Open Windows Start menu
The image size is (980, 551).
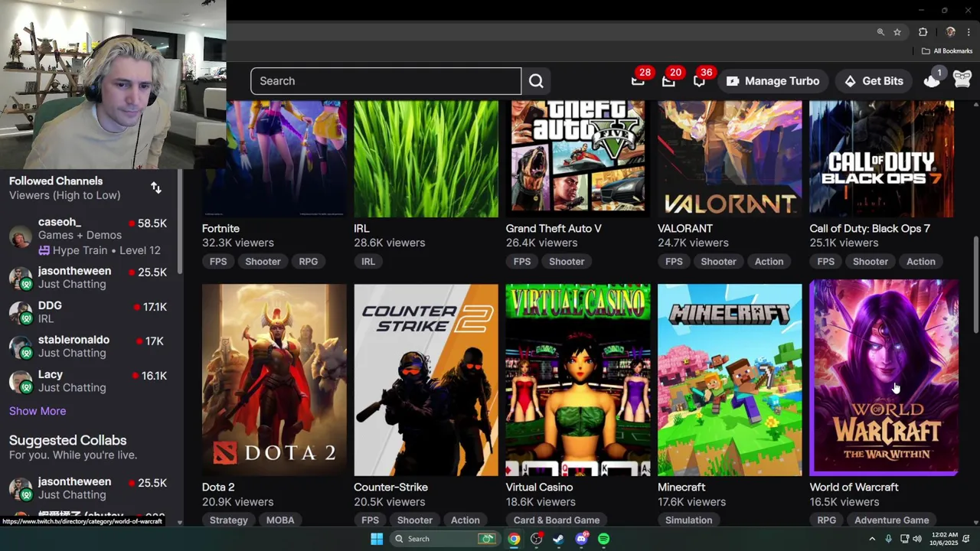coord(377,539)
